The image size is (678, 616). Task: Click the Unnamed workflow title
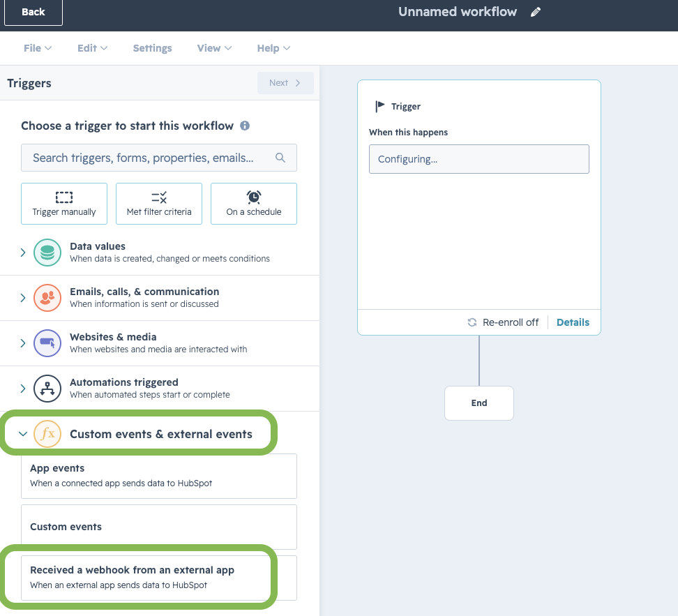pyautogui.click(x=458, y=12)
